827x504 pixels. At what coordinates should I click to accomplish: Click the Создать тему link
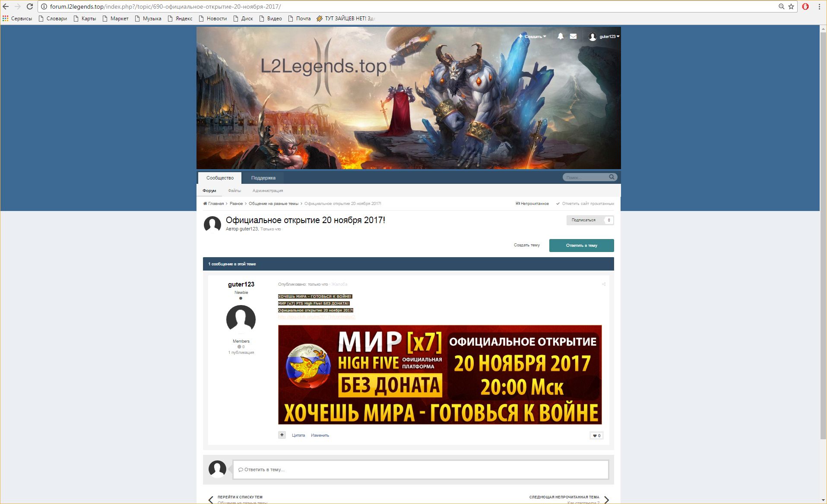pos(526,245)
